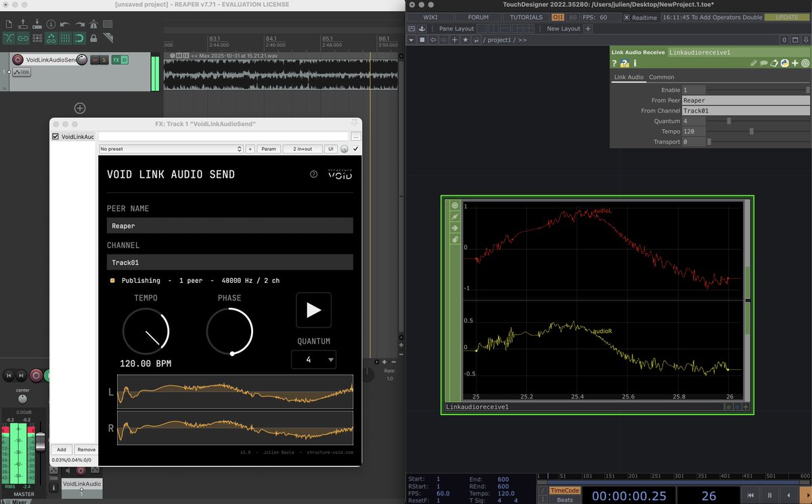812x504 pixels.
Task: Click the Python logo icon at parameter panel right
Action: [x=785, y=63]
